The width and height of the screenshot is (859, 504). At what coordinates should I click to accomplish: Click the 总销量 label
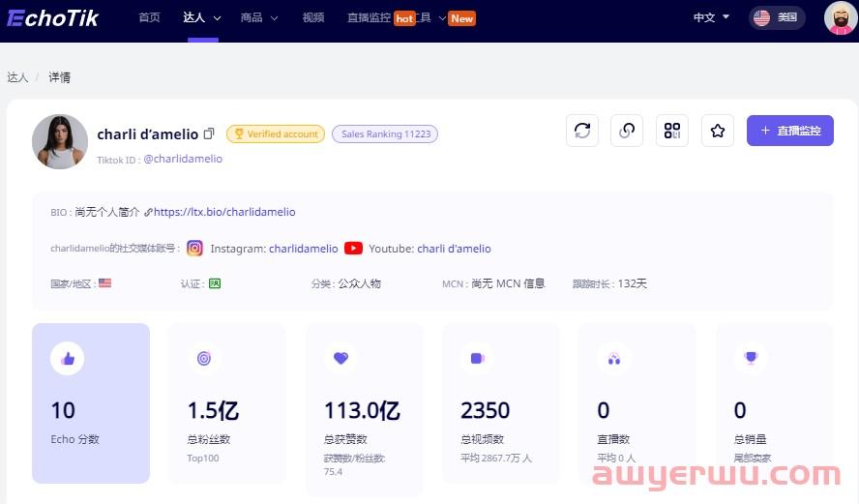click(750, 439)
